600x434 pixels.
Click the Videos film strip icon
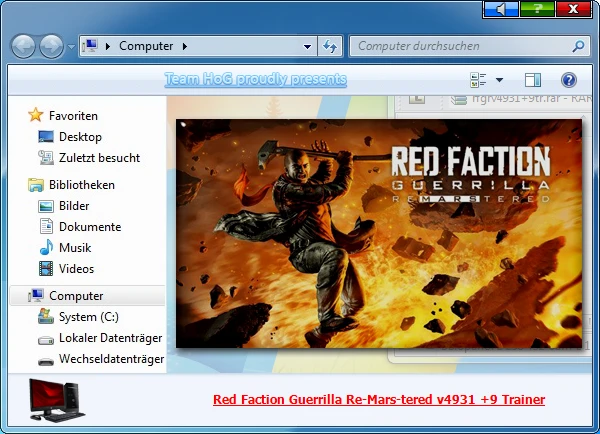[46, 269]
